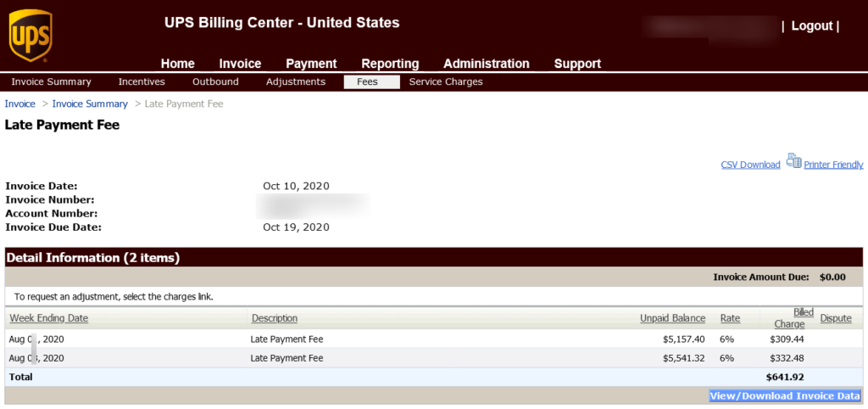Click the UPS shield logo
868x409 pixels.
31,36
